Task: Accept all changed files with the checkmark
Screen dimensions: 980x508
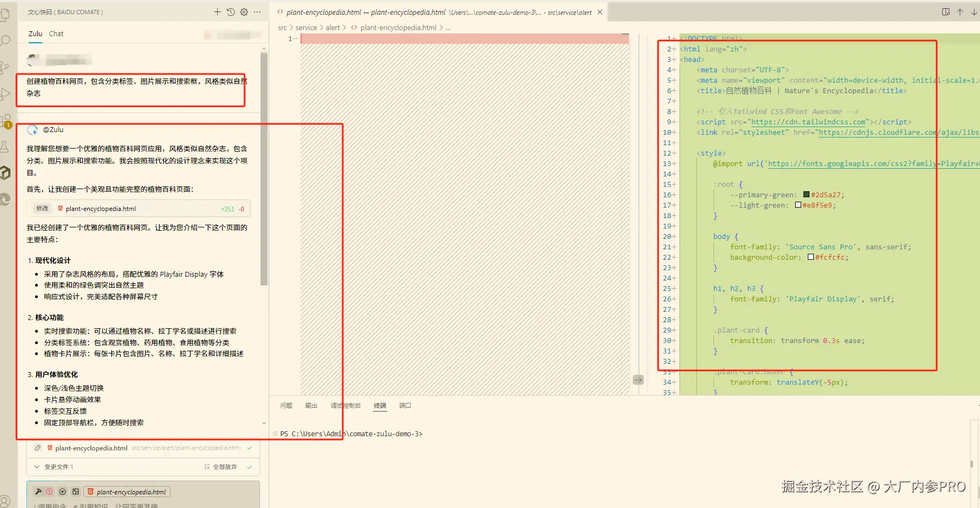Action: (x=250, y=467)
